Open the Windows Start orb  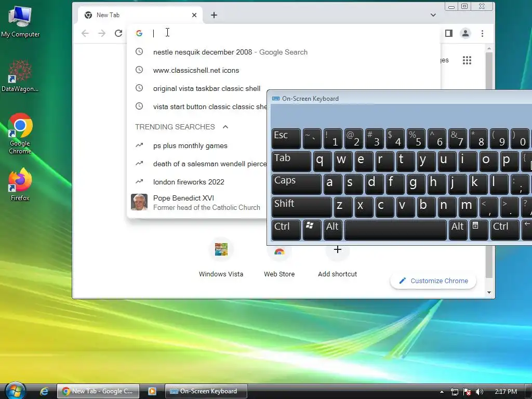(15, 391)
